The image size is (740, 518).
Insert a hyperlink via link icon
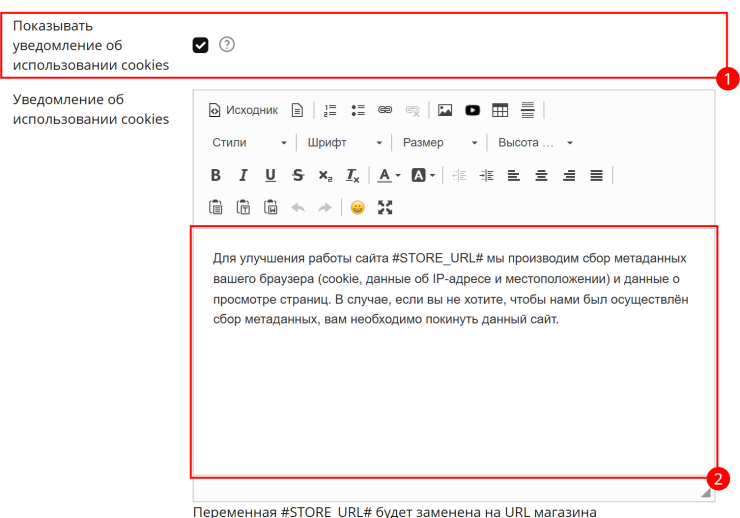click(385, 110)
